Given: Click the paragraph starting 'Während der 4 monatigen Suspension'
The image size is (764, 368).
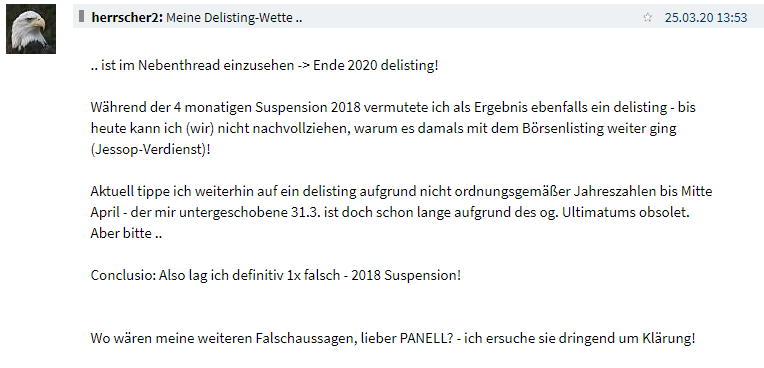Looking at the screenshot, I should pos(393,129).
